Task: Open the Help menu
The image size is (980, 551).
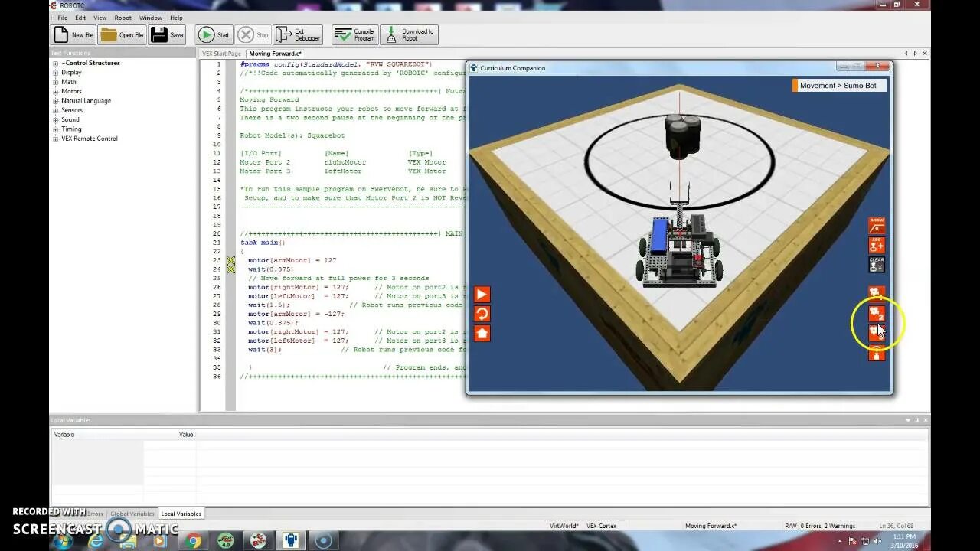Action: [176, 18]
